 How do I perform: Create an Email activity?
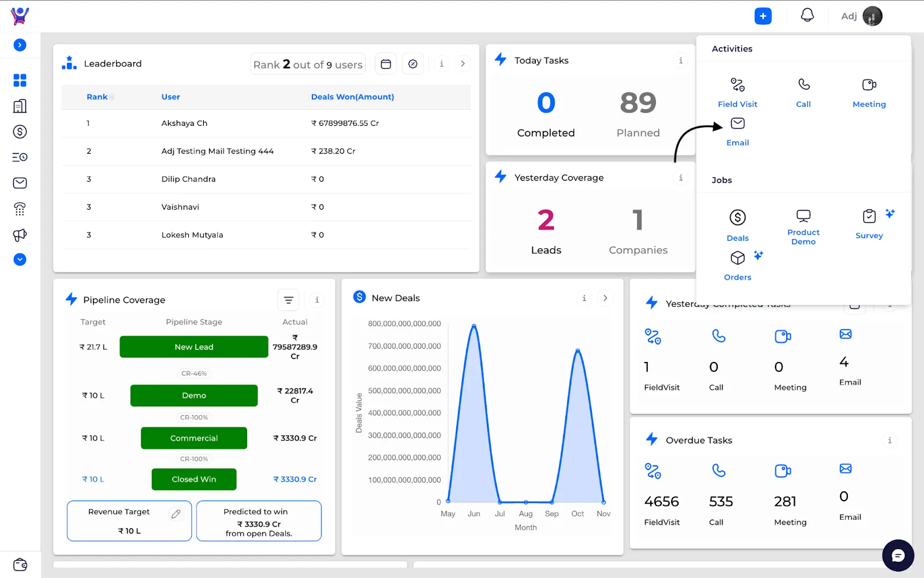click(737, 132)
